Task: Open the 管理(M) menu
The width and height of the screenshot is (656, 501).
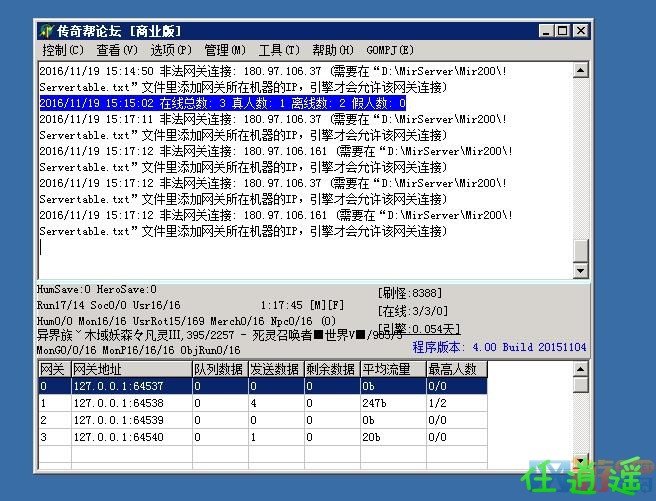Action: coord(225,50)
